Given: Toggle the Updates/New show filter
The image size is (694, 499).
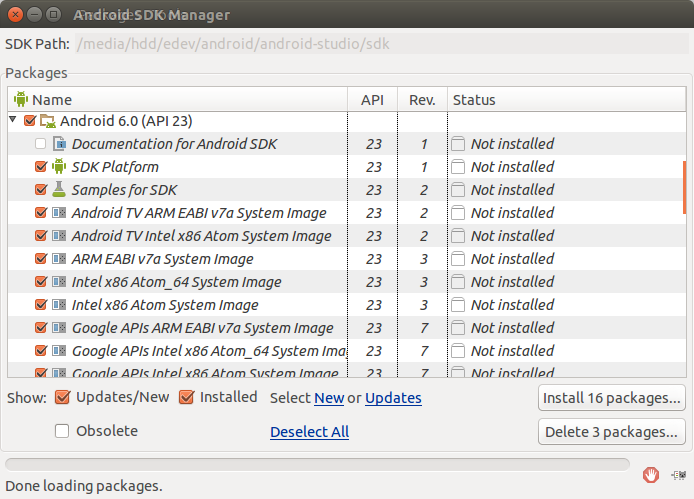Looking at the screenshot, I should coord(62,397).
